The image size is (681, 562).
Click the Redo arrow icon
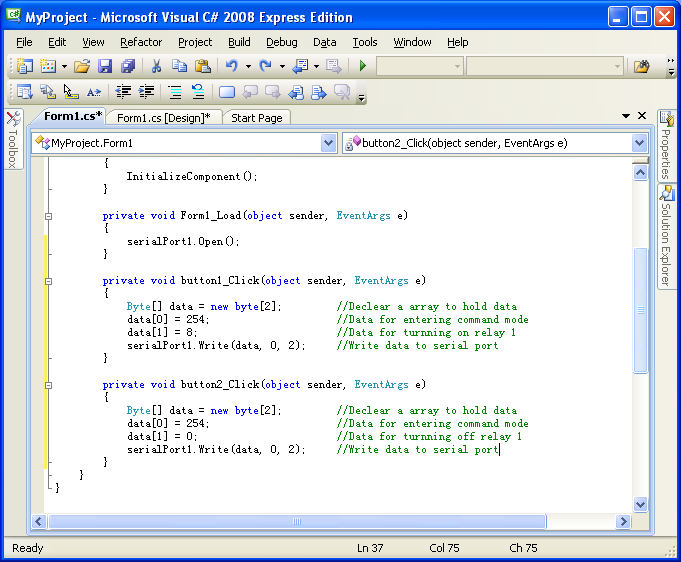tap(265, 66)
